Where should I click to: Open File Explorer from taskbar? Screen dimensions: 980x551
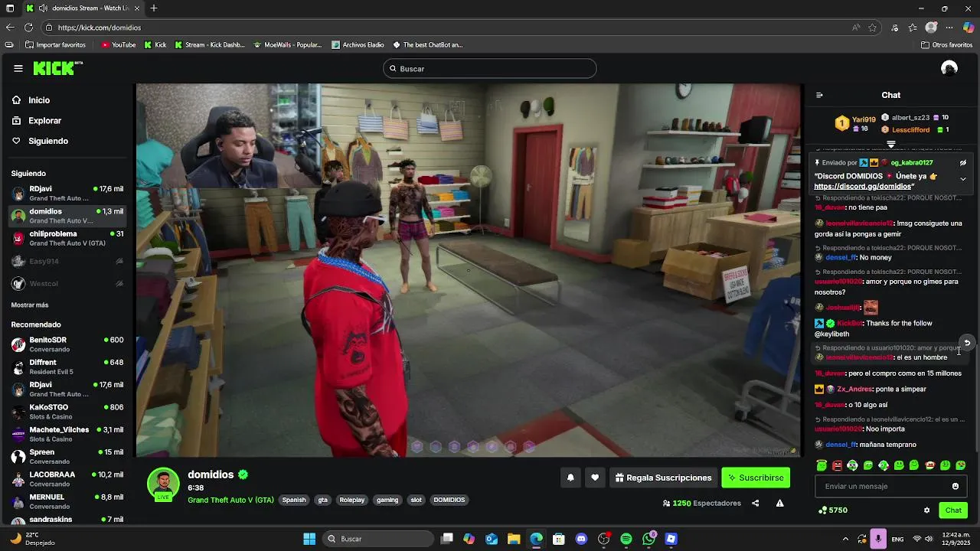coord(514,539)
